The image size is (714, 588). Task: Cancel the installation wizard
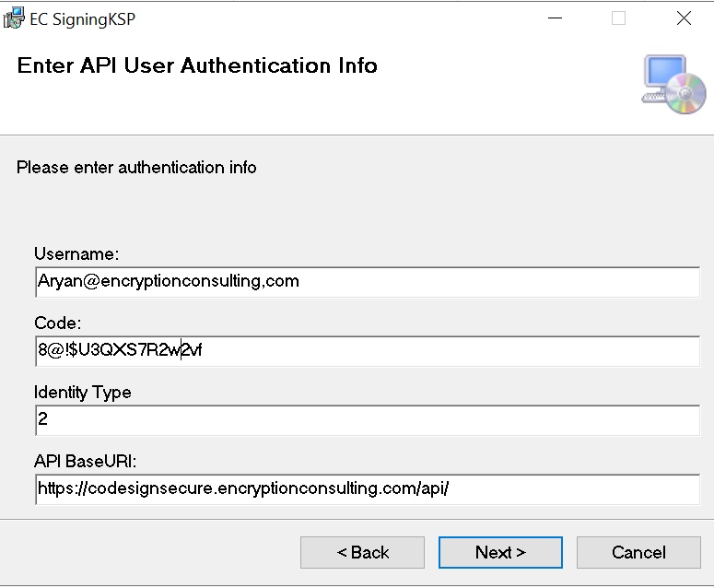[x=638, y=552]
